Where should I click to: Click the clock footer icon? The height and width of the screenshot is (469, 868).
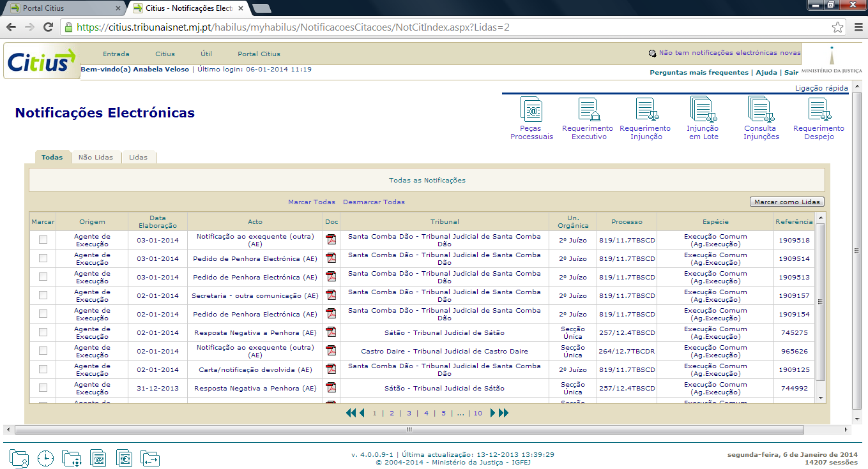(x=46, y=458)
